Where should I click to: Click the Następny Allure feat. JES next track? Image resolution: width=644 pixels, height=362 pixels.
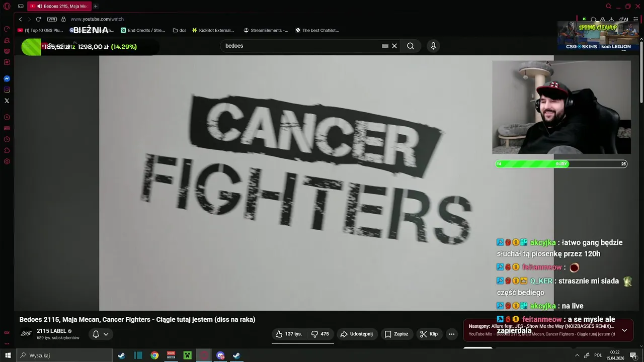(542, 326)
